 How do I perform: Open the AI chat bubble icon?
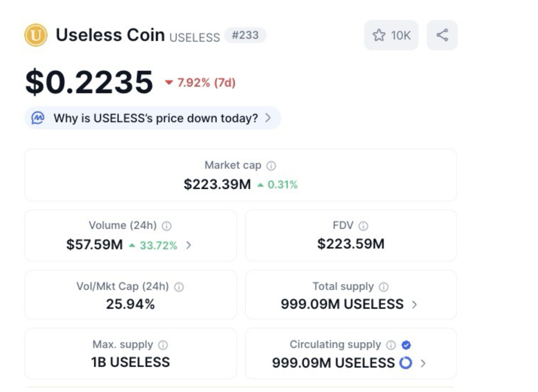pyautogui.click(x=38, y=118)
